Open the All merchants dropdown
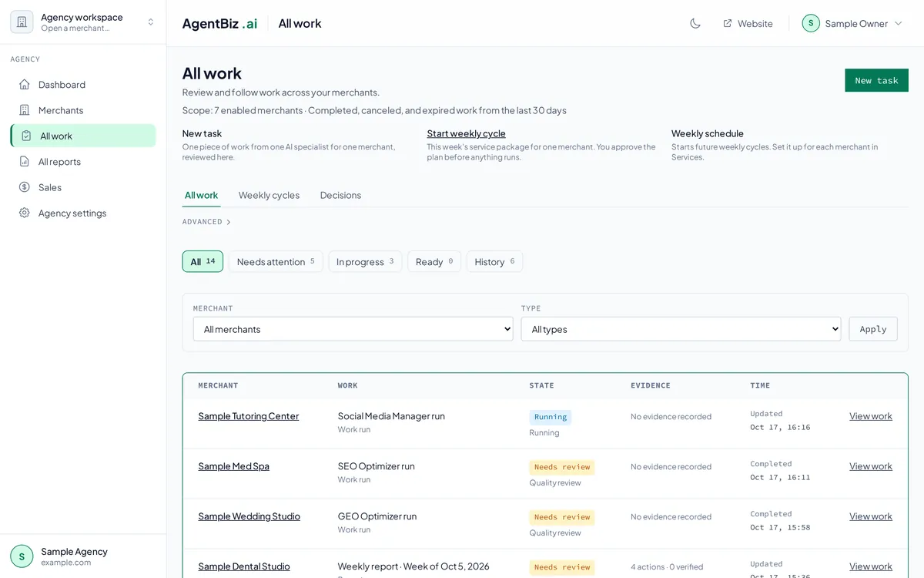The width and height of the screenshot is (924, 578). (353, 329)
